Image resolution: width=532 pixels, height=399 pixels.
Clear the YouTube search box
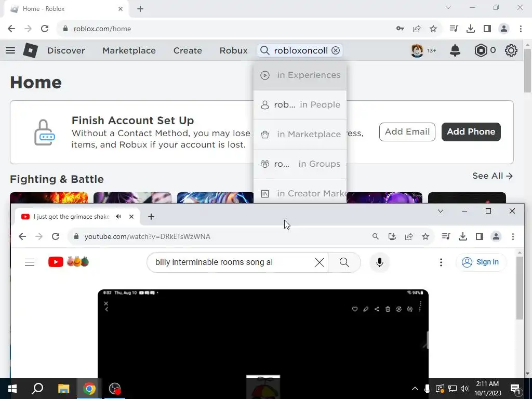coord(320,262)
